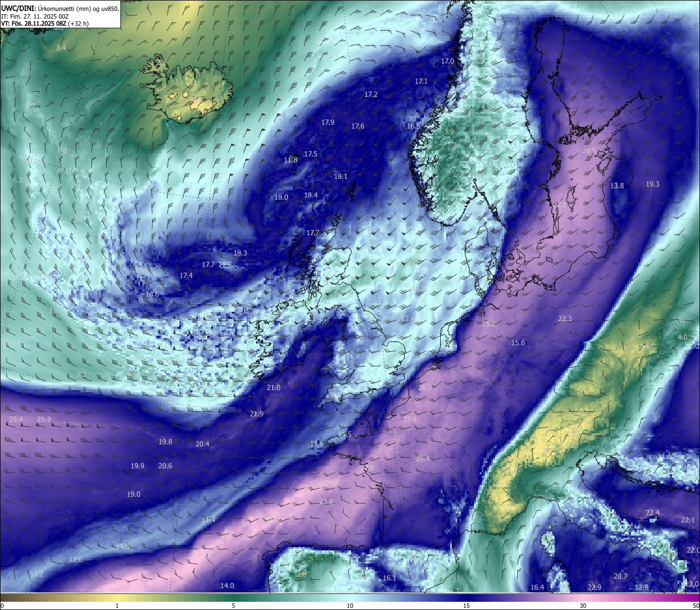The image size is (700, 610).
Task: Select the color scale label 10
Action: 350,606
